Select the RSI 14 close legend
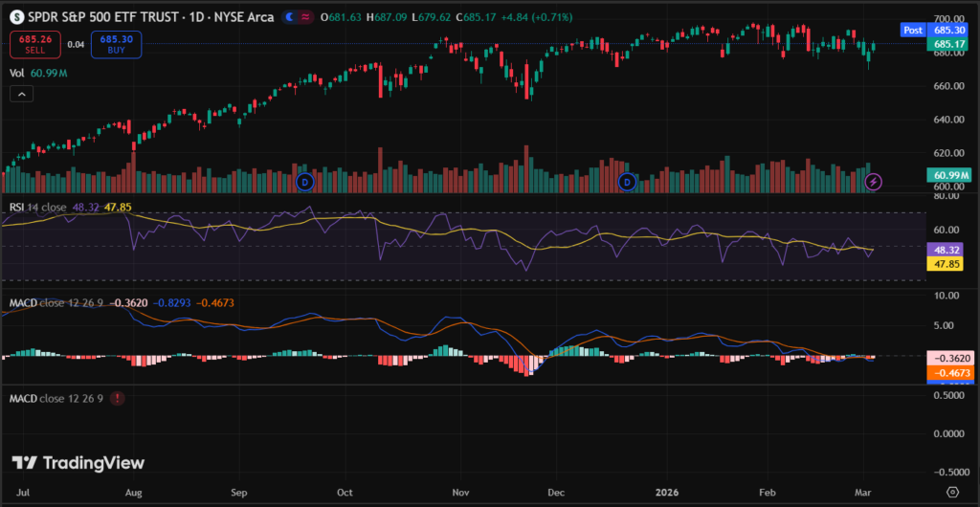 (x=37, y=207)
